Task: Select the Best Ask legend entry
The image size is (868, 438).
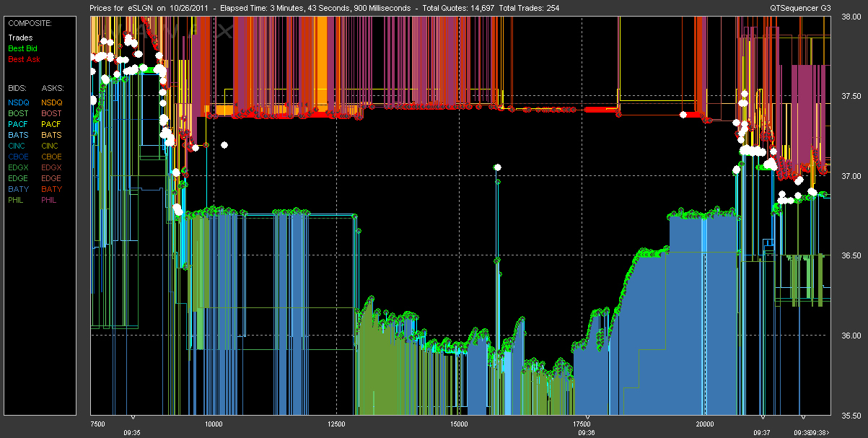Action: click(24, 59)
